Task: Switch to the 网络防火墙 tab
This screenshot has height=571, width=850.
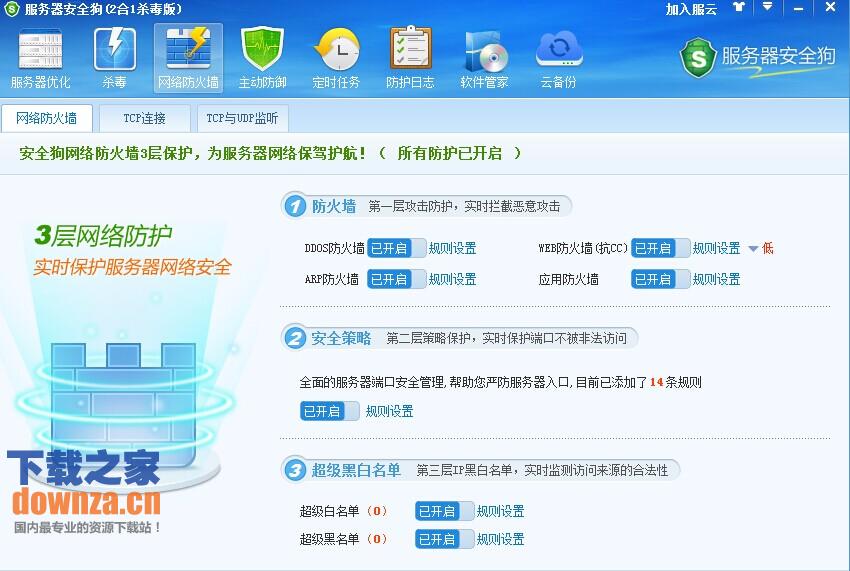Action: 47,118
